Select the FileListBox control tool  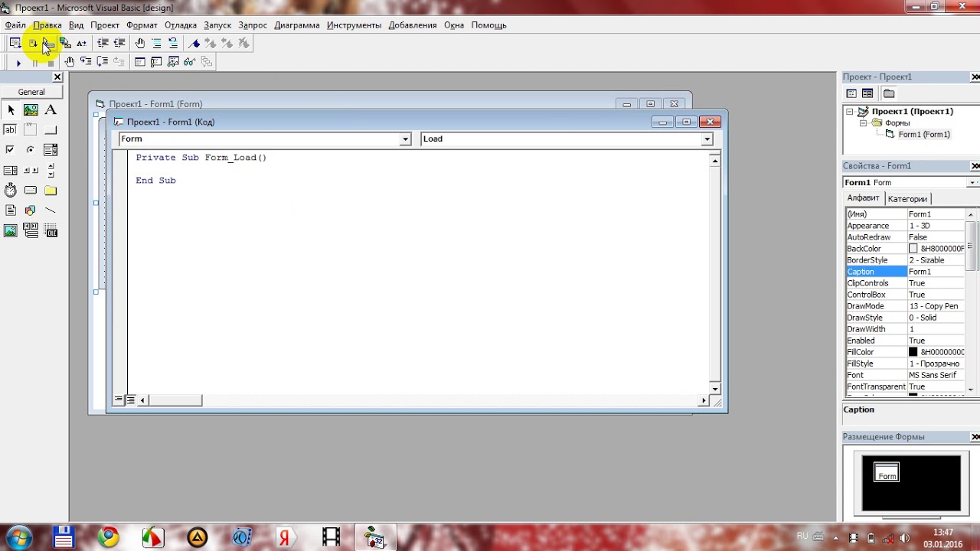(x=11, y=210)
